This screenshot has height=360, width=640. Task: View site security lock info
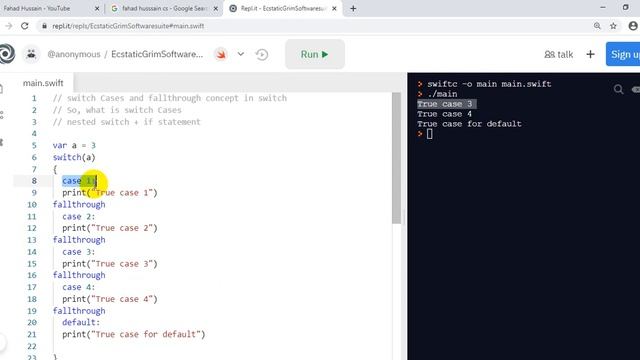click(x=44, y=26)
